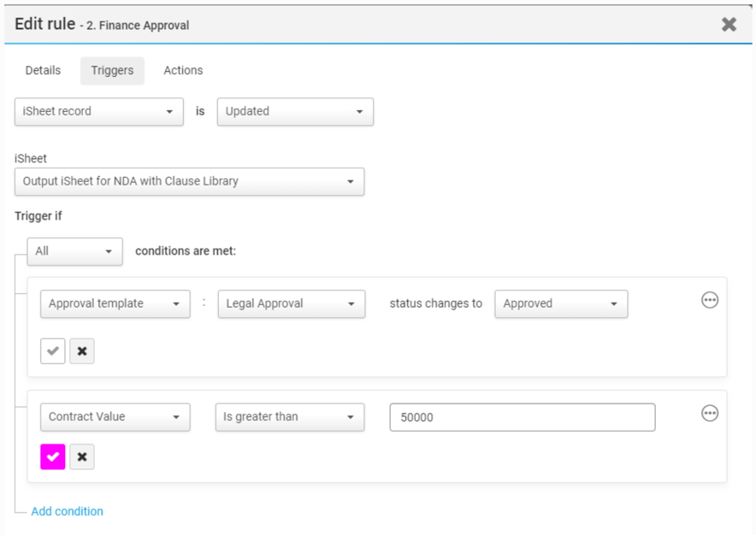Viewport: 756px width, 535px height.
Task: Open the Contract Value field dropdown
Action: pos(115,417)
